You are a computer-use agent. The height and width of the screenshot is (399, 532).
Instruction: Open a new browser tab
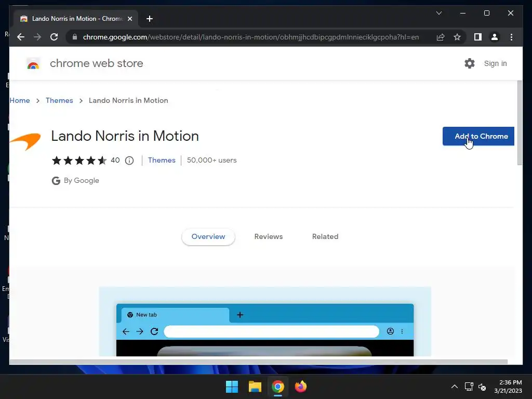[150, 19]
